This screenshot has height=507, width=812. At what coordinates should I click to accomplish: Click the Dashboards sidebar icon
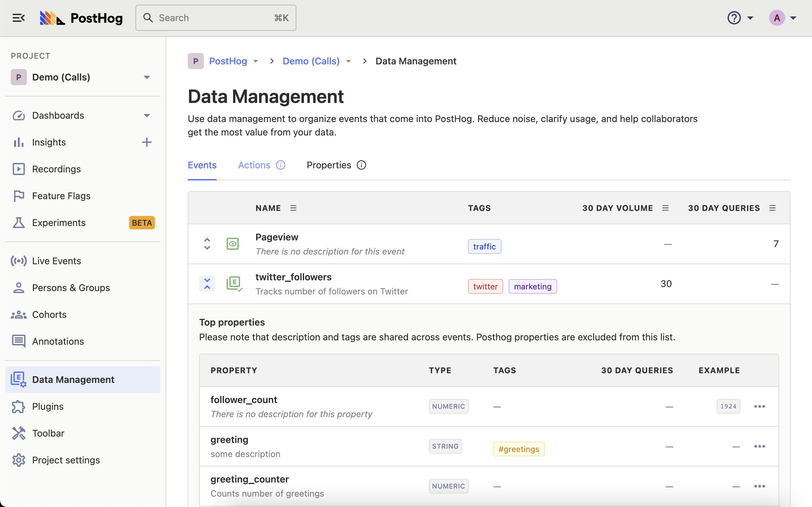[18, 114]
